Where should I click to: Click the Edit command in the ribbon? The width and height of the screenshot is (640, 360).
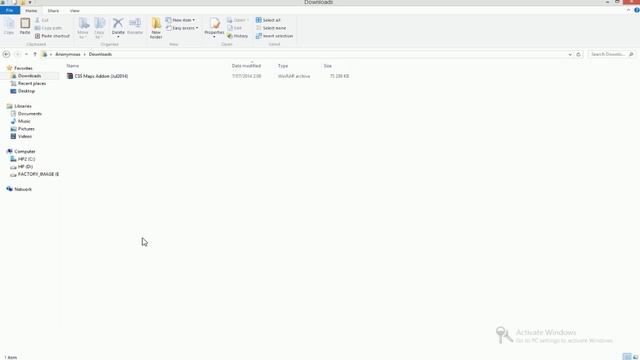click(x=235, y=28)
